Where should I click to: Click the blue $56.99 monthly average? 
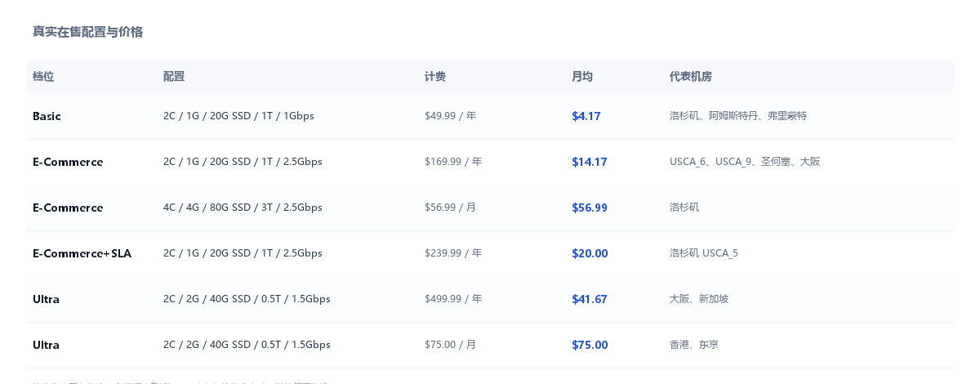tap(590, 208)
